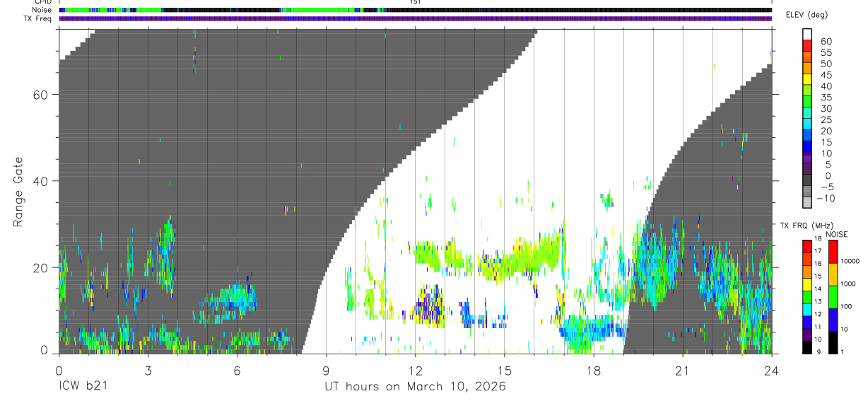Select the '60' label on ELEV colorbar
Screen dimensions: 868x401
tap(826, 41)
